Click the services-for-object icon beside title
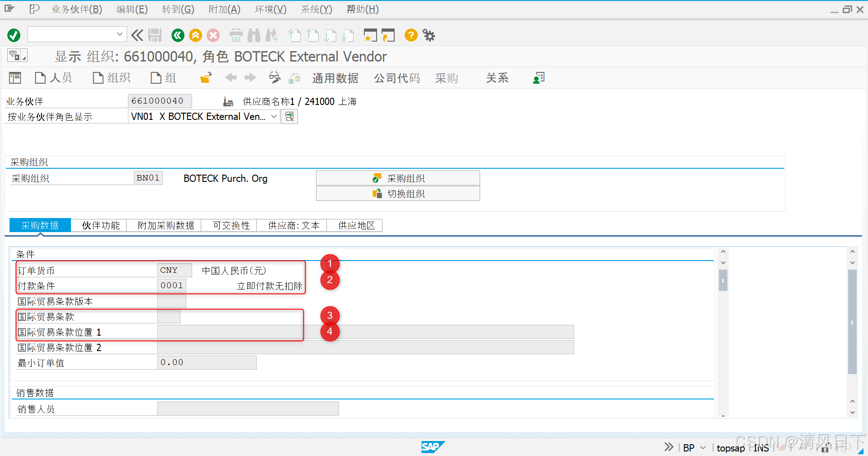The image size is (868, 456). tap(17, 55)
